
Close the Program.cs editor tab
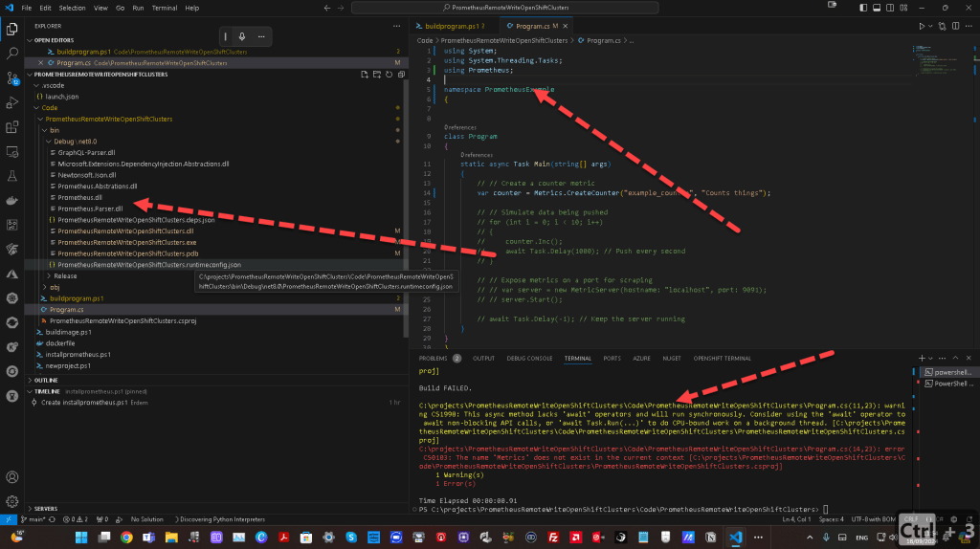(565, 26)
